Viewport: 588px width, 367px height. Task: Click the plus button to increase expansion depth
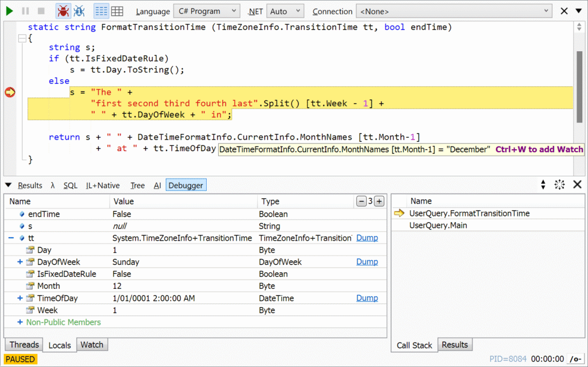tap(379, 201)
